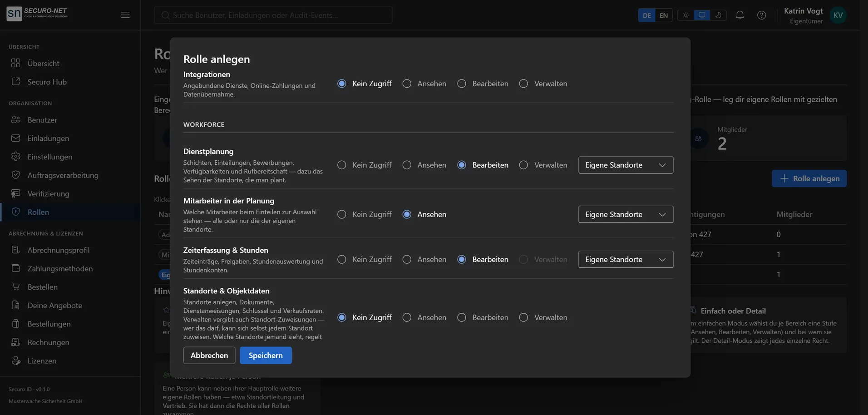
Task: Open Mitarbeiter in der Planung Standorte dropdown
Action: tap(626, 214)
